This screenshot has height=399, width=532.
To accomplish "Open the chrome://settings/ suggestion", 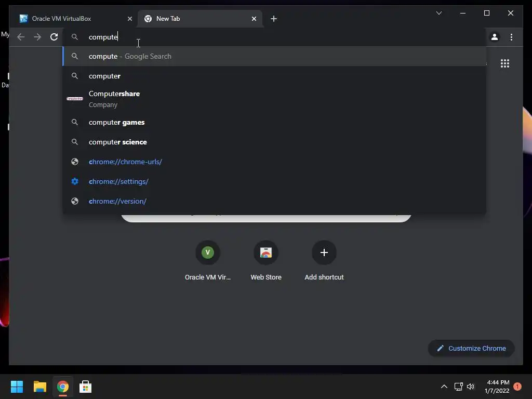I will tap(274, 181).
